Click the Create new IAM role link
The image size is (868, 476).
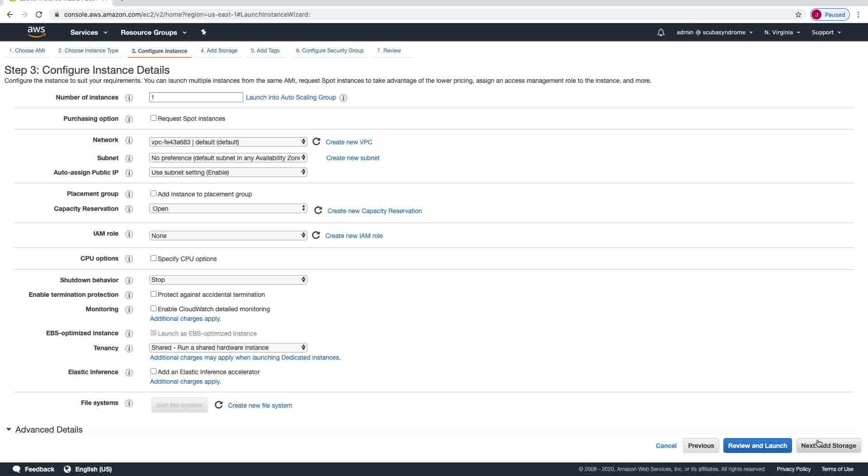tap(354, 236)
